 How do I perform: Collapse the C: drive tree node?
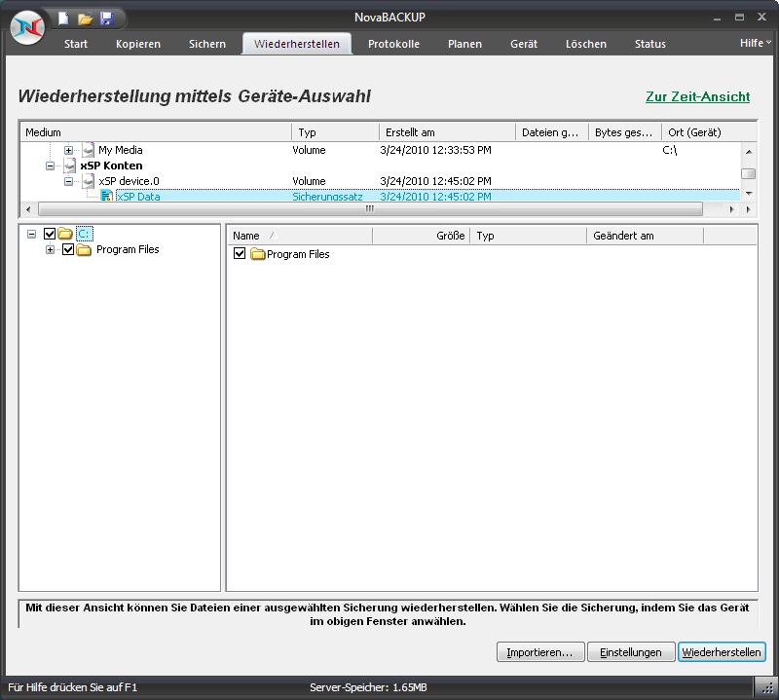point(32,234)
